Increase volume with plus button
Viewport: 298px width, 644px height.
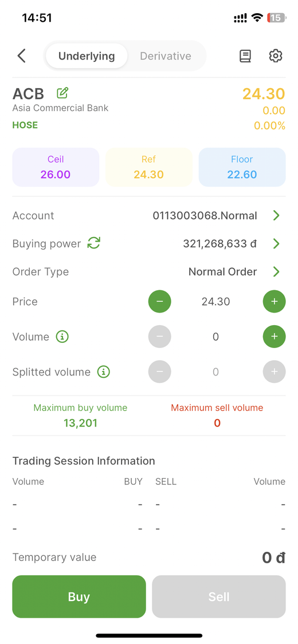click(x=274, y=337)
